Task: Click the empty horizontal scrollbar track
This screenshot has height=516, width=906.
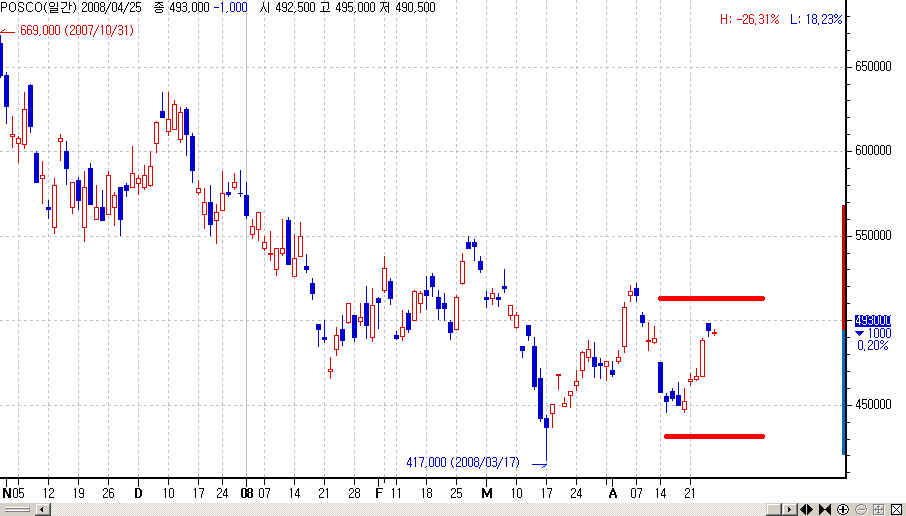Action: coord(400,510)
